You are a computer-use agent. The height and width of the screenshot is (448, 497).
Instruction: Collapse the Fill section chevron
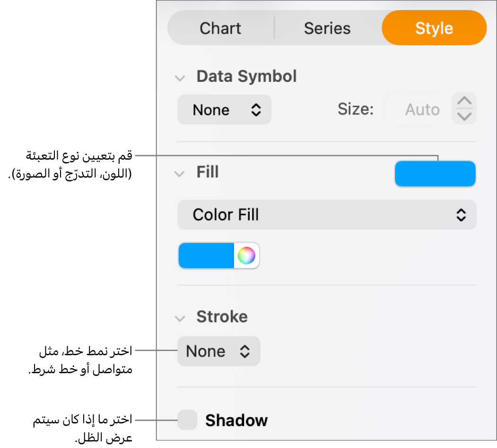pyautogui.click(x=180, y=174)
